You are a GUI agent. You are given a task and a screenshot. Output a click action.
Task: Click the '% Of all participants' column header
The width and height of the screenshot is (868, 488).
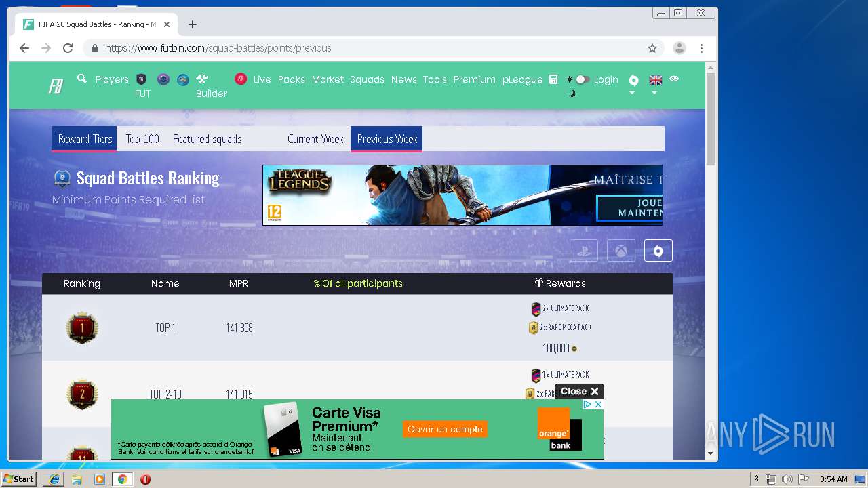point(358,283)
